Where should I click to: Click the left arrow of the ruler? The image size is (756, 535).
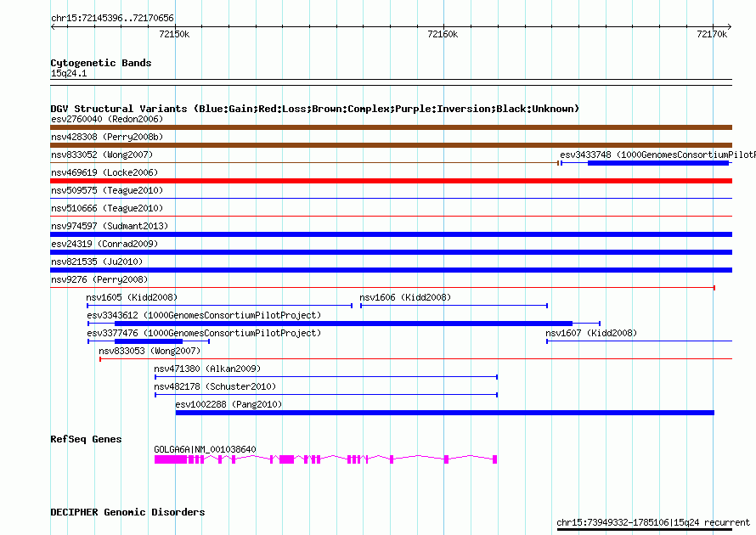[x=53, y=26]
